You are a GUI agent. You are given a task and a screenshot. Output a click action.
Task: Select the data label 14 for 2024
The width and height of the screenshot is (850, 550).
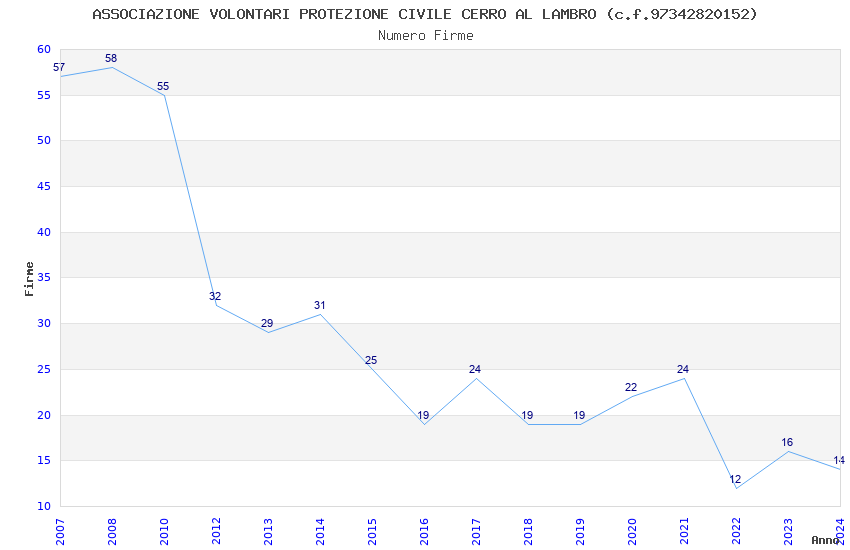839,461
